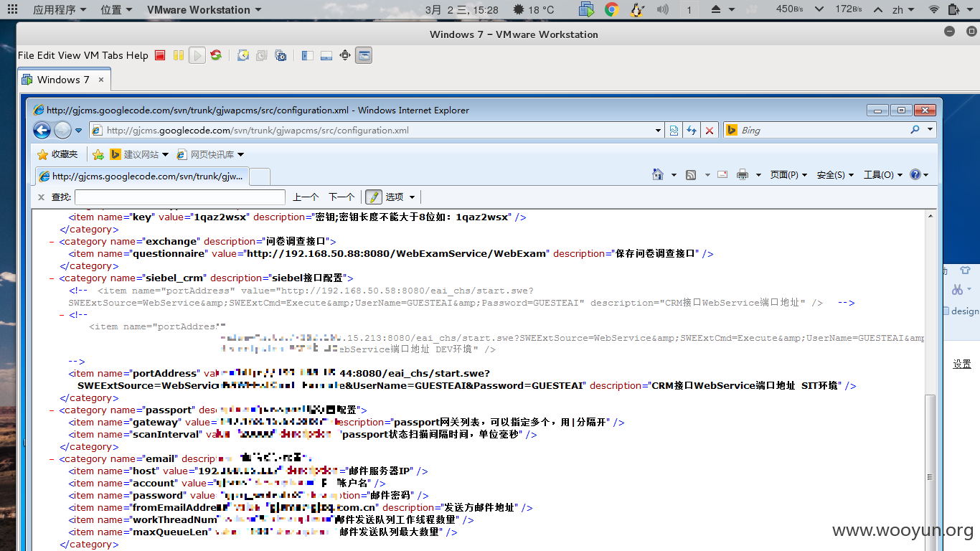Suspend the virtual machine with pause icon
This screenshot has height=551, width=980.
click(179, 55)
